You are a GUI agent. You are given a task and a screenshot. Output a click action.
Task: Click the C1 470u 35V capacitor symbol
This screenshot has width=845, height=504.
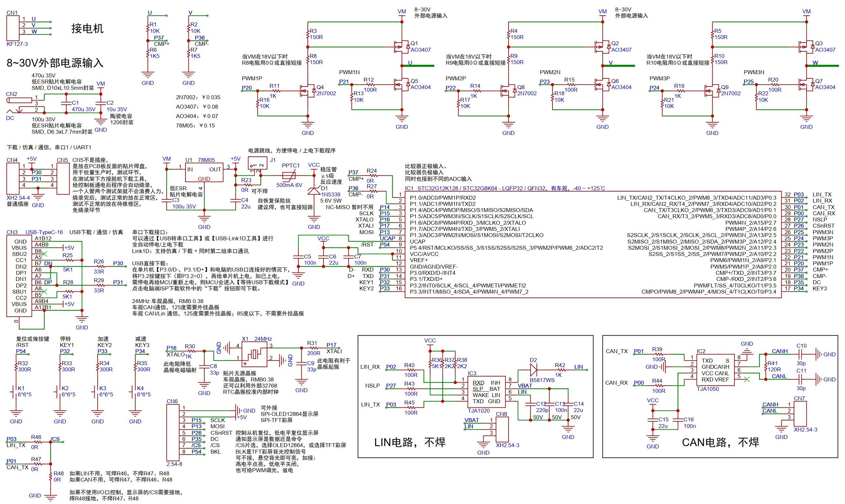66,103
